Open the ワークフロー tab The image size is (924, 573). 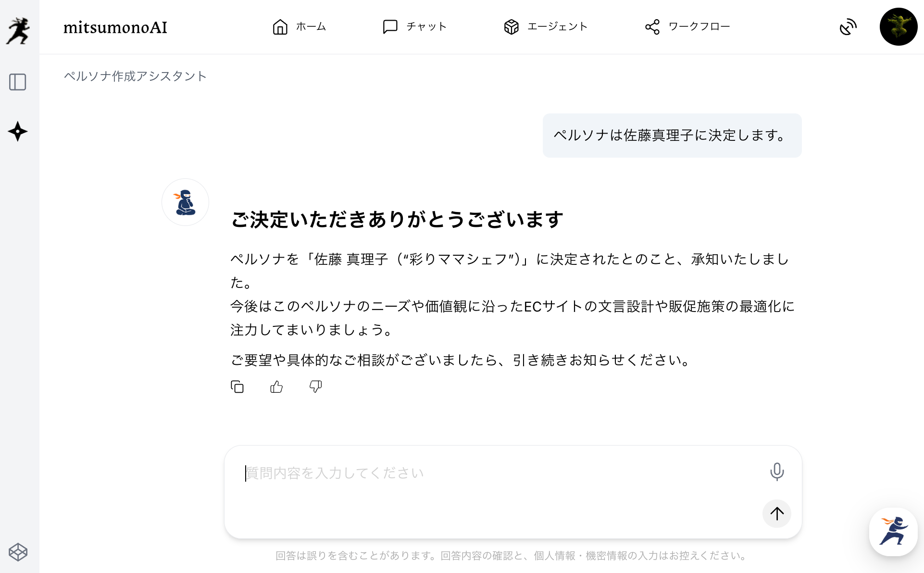[x=687, y=27]
